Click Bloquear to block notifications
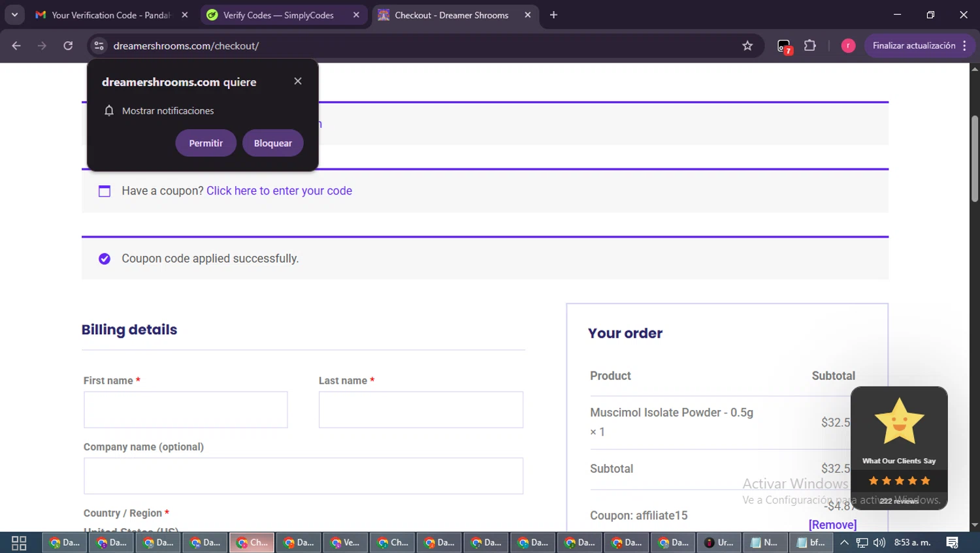The height and width of the screenshot is (553, 980). [273, 143]
